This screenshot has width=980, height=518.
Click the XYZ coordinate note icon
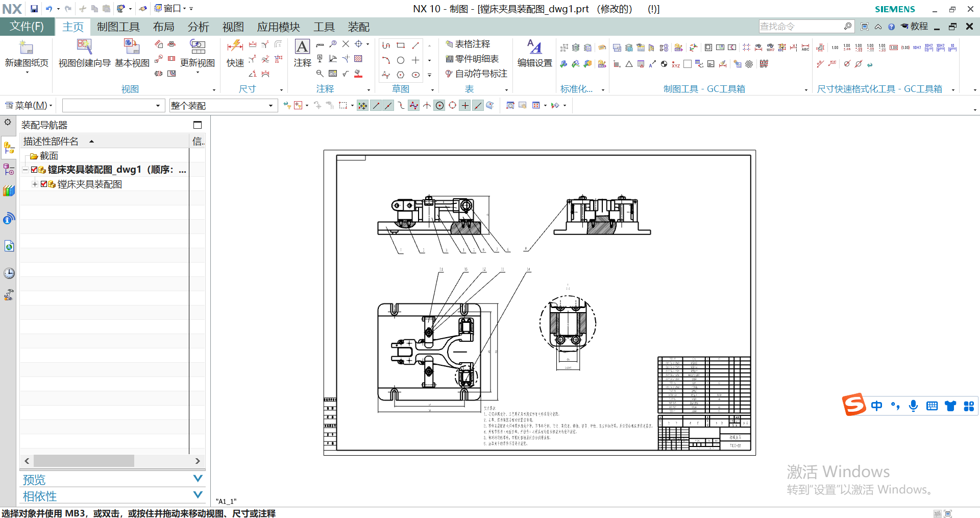676,64
